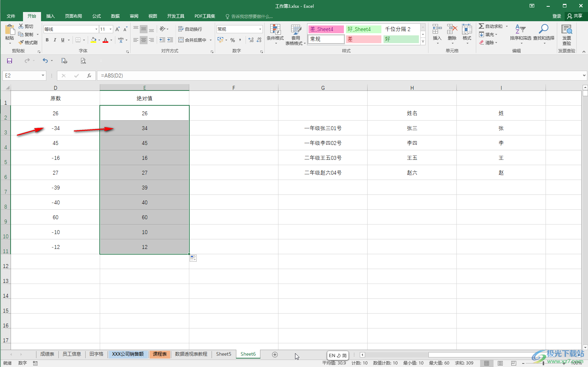Switch to Data (数据) tab
This screenshot has height=367, width=588.
click(115, 16)
